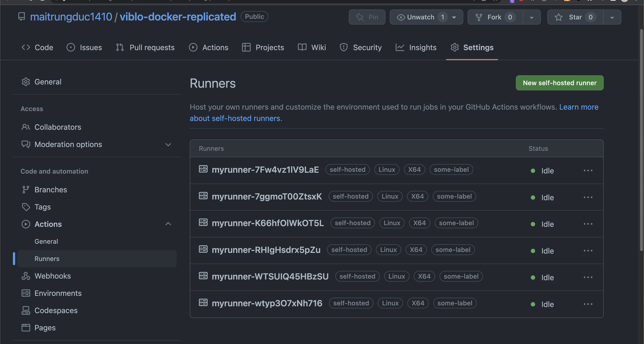Collapse the Actions settings section
Viewport: 644px width, 344px height.
pyautogui.click(x=168, y=224)
